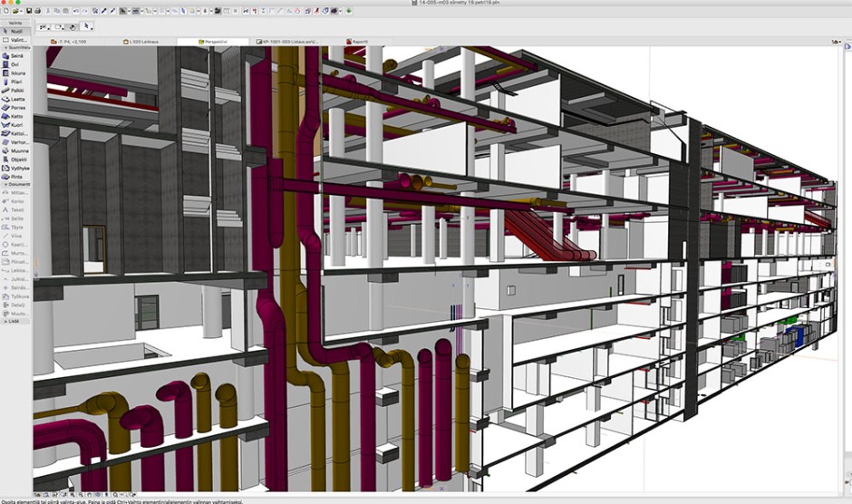Expand the Lisää toolbox section
This screenshot has width=852, height=504.
pyautogui.click(x=15, y=321)
